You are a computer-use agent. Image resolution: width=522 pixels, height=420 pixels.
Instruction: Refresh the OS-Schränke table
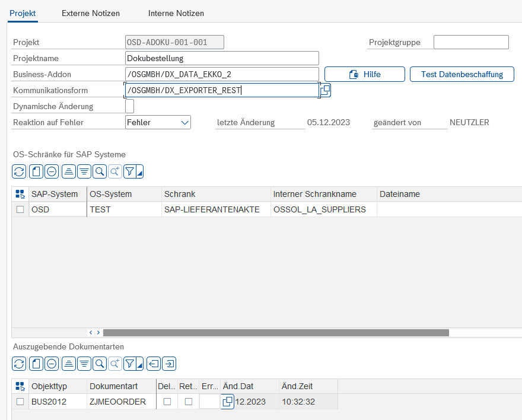pos(19,171)
